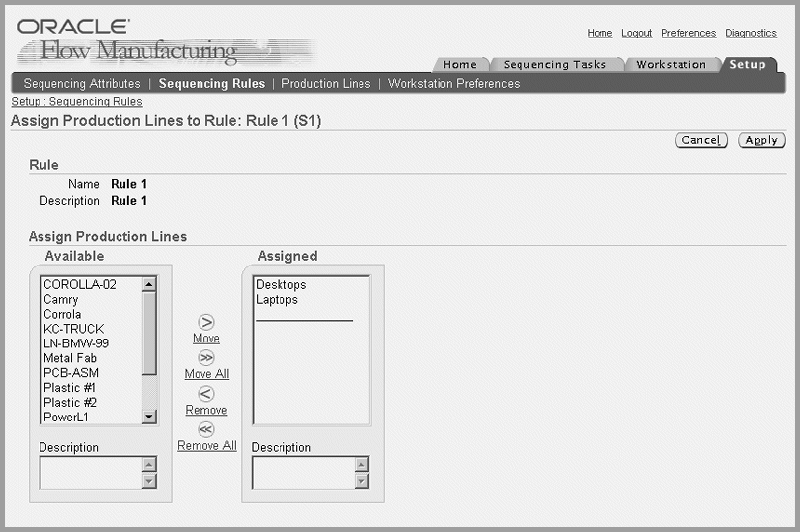Open Production Lines subtab
Viewport: 800px width, 532px height.
[x=326, y=83]
